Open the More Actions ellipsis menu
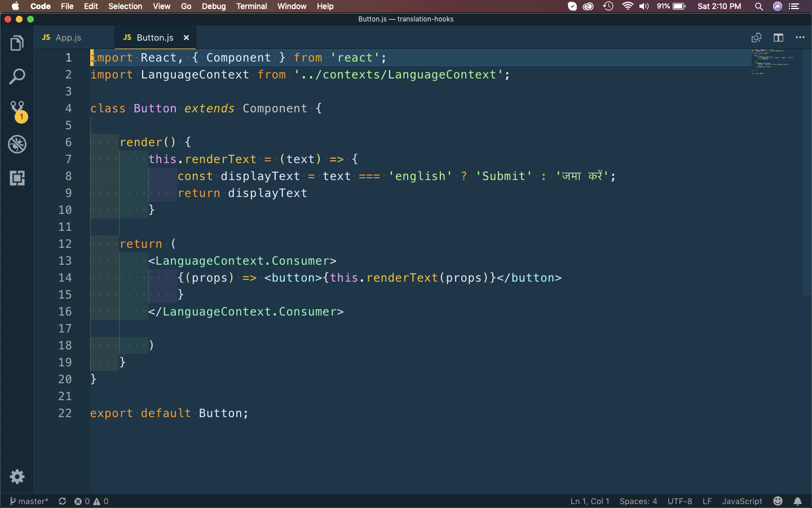 [800, 37]
